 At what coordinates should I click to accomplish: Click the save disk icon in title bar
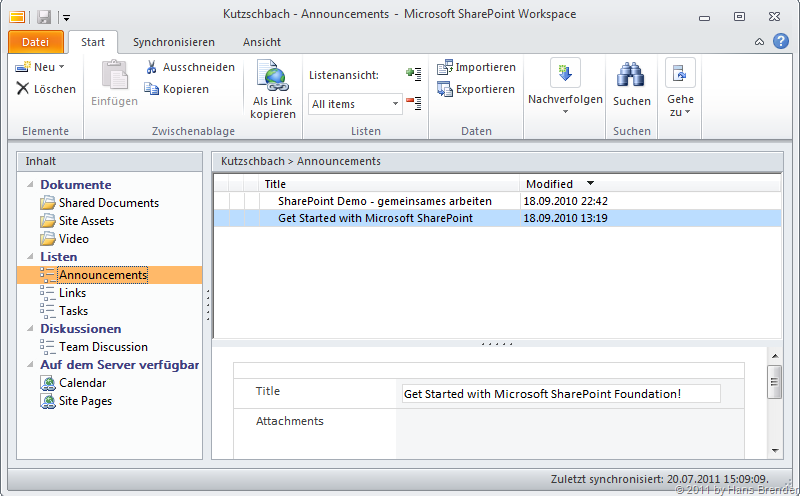click(43, 16)
